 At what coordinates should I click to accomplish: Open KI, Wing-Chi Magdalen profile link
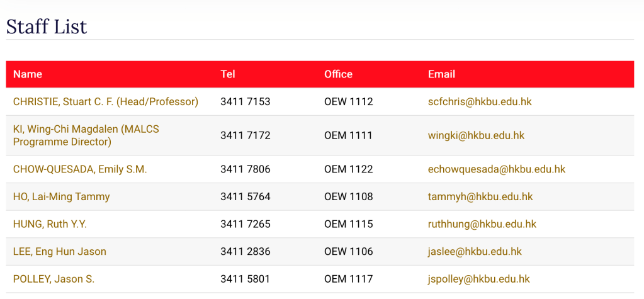coord(86,135)
